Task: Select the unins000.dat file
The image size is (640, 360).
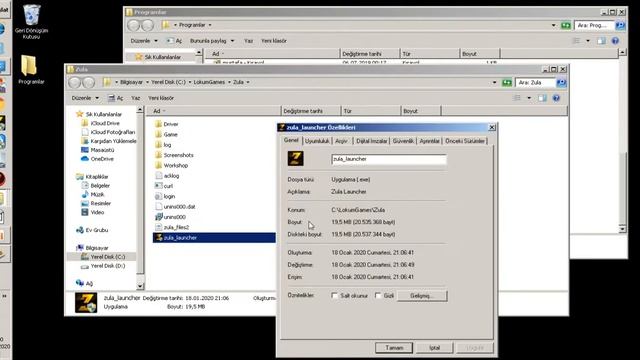Action: (x=175, y=207)
